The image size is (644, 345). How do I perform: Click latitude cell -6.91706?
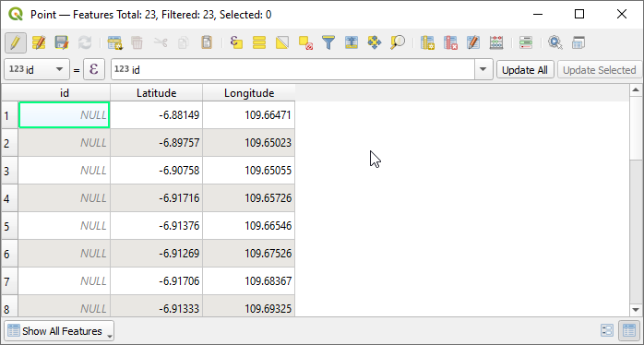tap(157, 281)
